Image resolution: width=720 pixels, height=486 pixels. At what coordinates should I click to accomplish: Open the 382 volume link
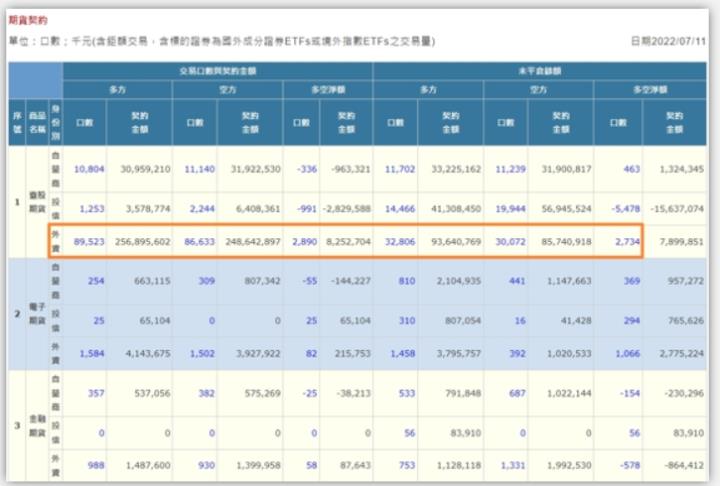(206, 393)
